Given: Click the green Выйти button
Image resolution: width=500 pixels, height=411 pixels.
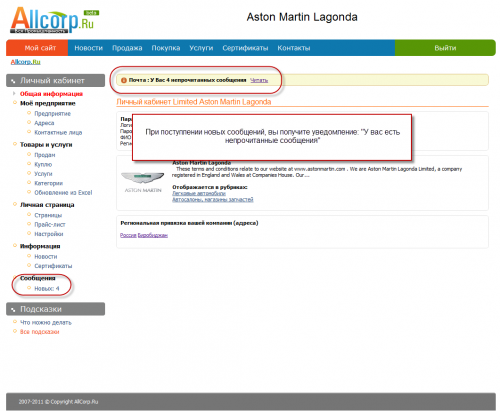Looking at the screenshot, I should [x=445, y=48].
